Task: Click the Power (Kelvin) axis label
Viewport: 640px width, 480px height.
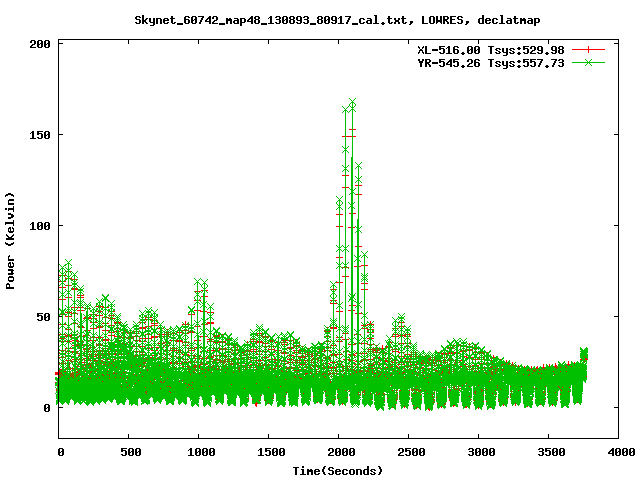Action: click(x=10, y=241)
